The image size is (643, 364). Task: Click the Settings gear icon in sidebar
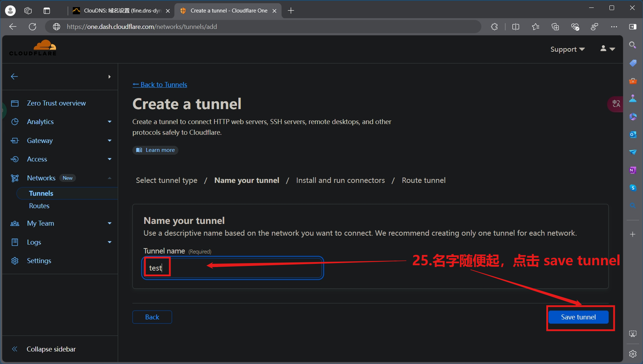pyautogui.click(x=15, y=261)
